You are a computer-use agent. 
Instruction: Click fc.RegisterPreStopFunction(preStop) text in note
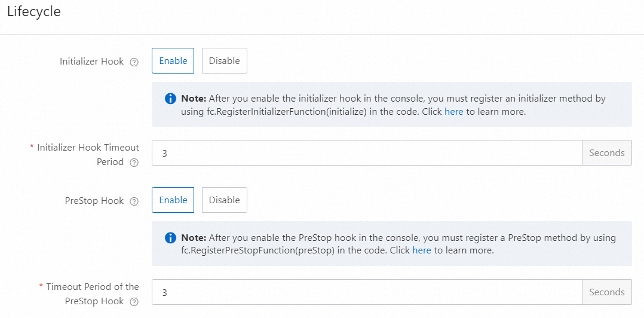(x=257, y=250)
